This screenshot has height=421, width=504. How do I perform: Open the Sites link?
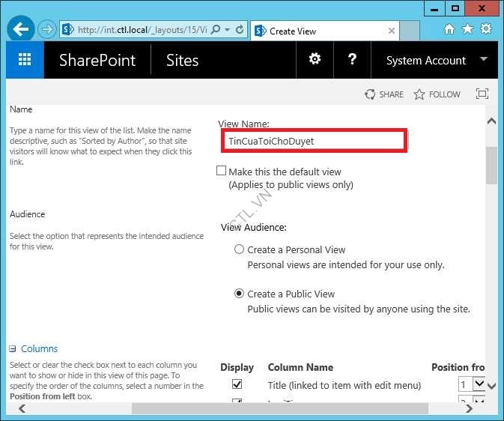click(182, 61)
